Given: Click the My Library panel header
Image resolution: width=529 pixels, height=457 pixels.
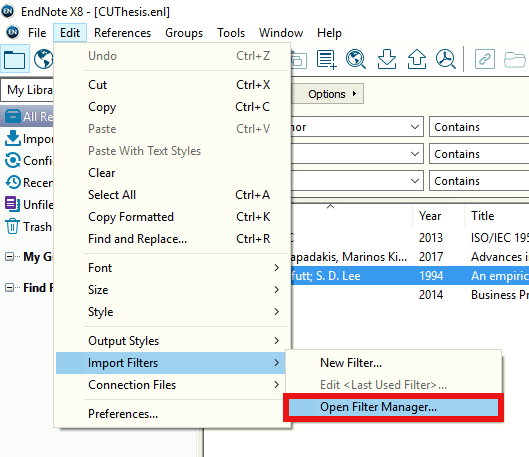Looking at the screenshot, I should 27,90.
